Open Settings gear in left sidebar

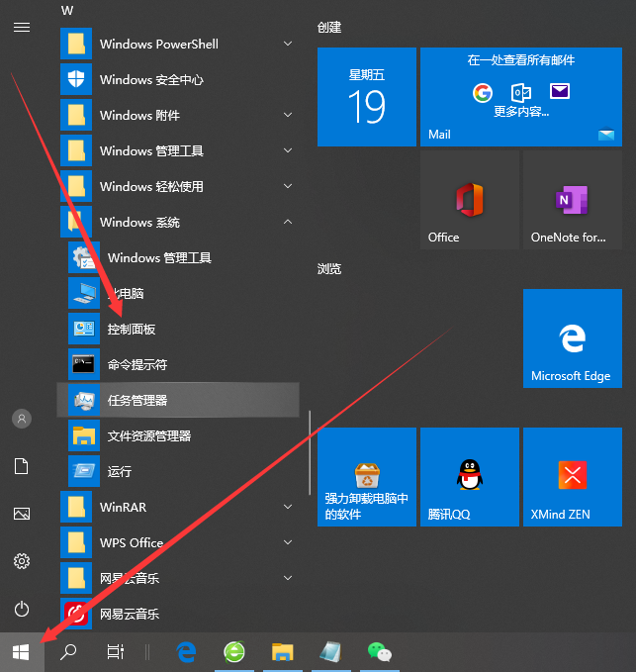click(x=22, y=561)
